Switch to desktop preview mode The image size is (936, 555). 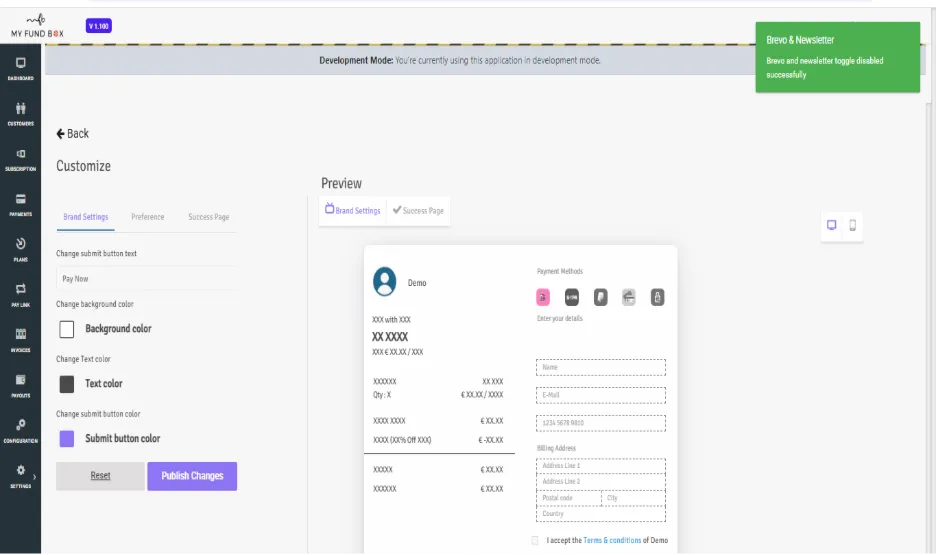coord(832,225)
